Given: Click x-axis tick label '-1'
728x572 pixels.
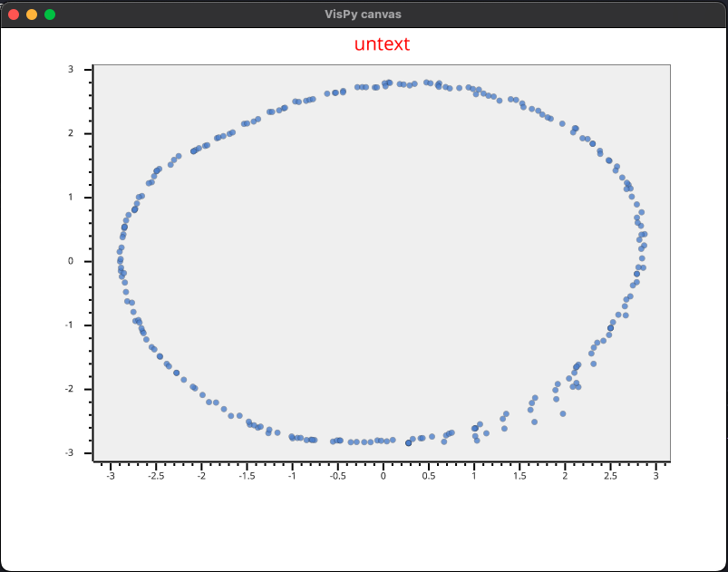Looking at the screenshot, I should 292,476.
